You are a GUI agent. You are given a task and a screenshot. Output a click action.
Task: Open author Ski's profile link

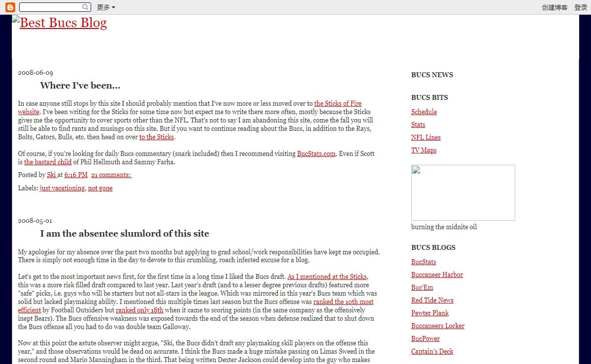click(x=51, y=175)
